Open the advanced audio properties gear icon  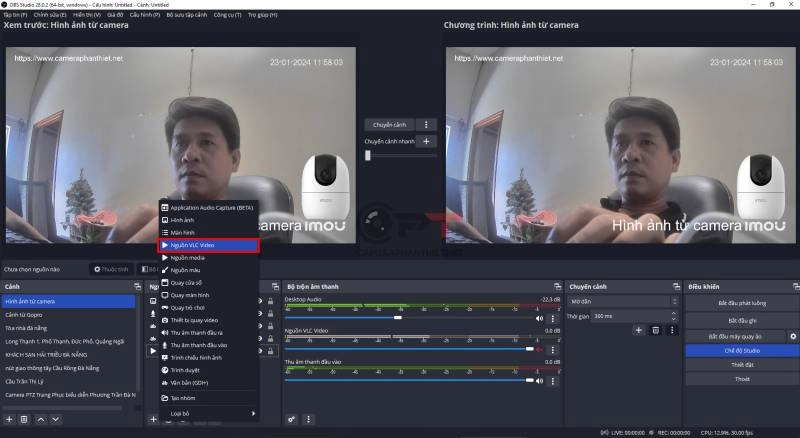[x=291, y=419]
